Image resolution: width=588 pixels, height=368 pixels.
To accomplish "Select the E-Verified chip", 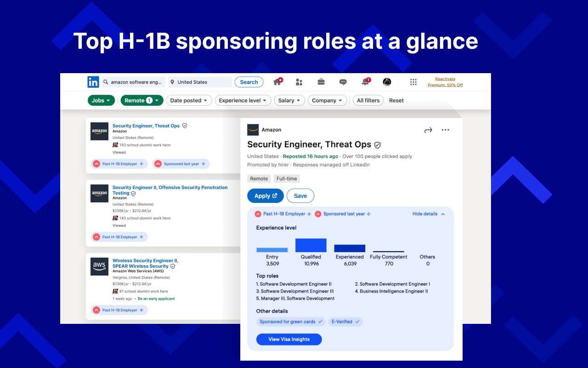I will tap(345, 322).
